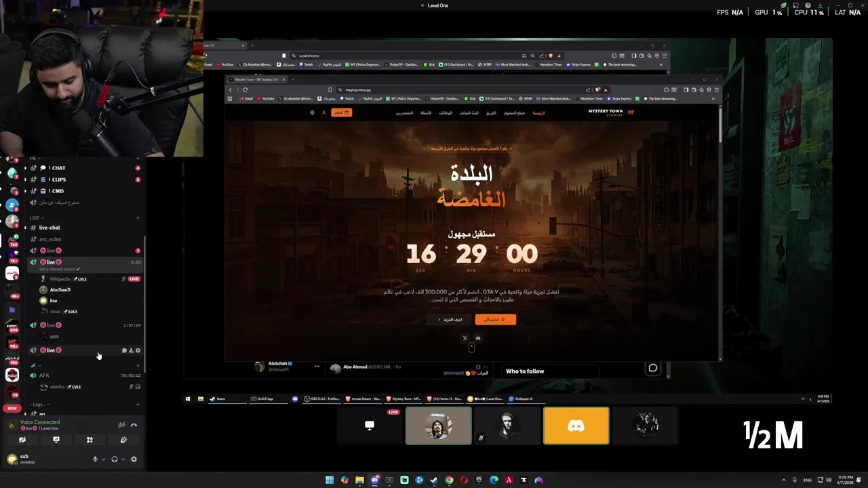
Task: Add a channel to the LIVE category
Action: point(138,218)
